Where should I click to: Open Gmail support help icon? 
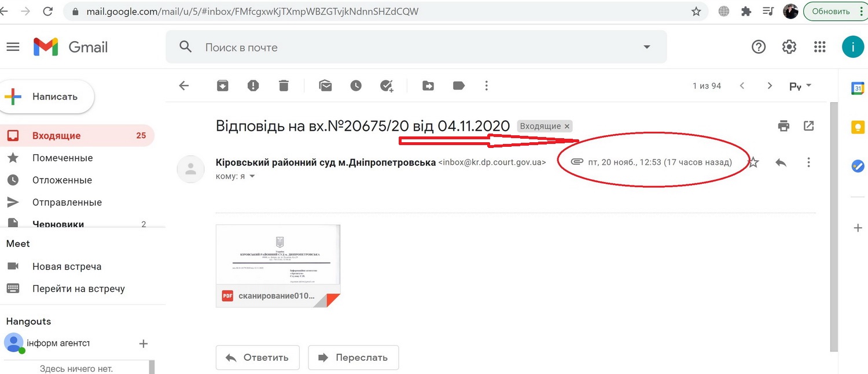tap(759, 47)
